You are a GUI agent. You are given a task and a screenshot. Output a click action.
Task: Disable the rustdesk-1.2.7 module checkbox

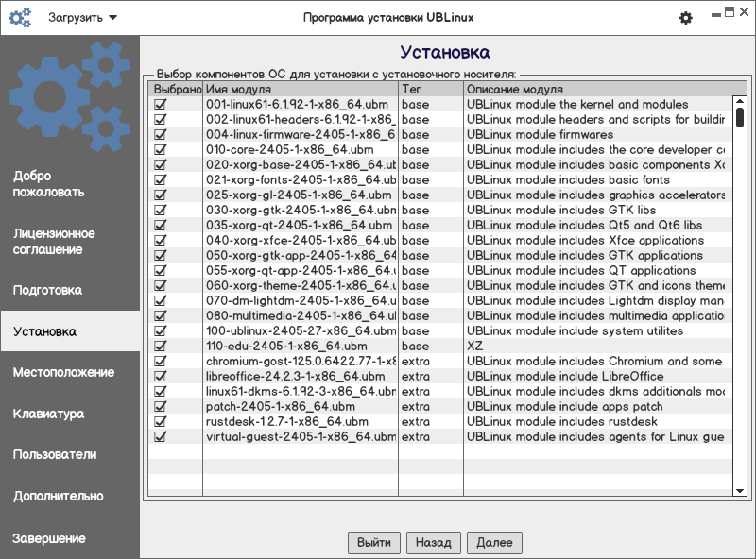(x=161, y=422)
